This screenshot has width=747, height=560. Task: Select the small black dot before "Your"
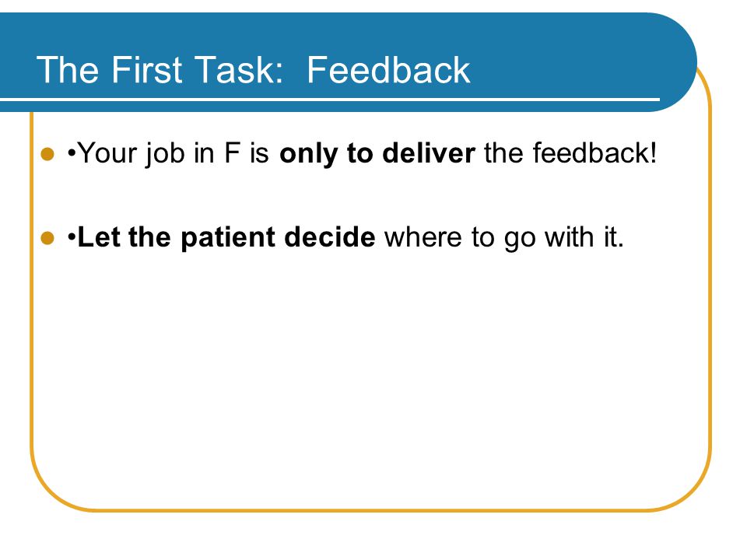pos(72,153)
